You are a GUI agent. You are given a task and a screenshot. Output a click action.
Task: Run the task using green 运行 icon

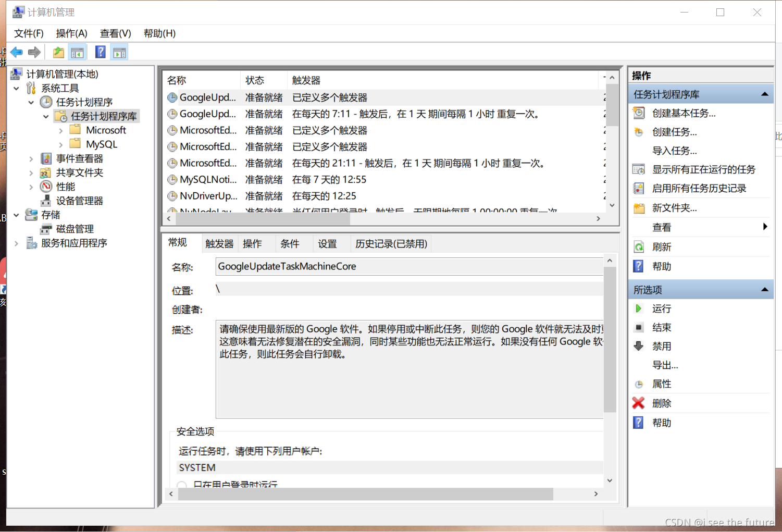point(638,308)
